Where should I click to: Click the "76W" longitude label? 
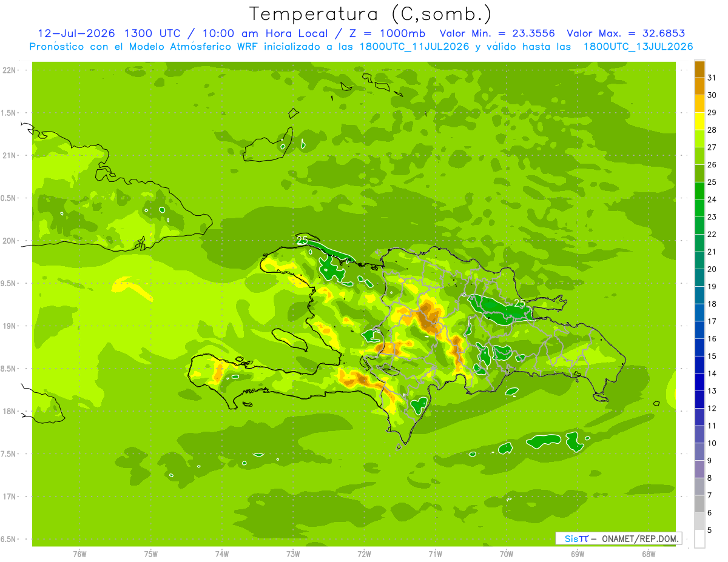(79, 554)
